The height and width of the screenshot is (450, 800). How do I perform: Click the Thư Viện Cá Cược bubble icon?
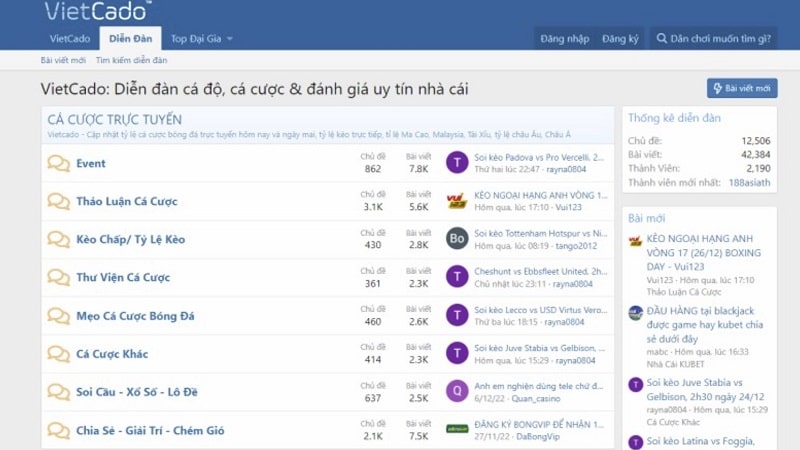[x=59, y=278]
